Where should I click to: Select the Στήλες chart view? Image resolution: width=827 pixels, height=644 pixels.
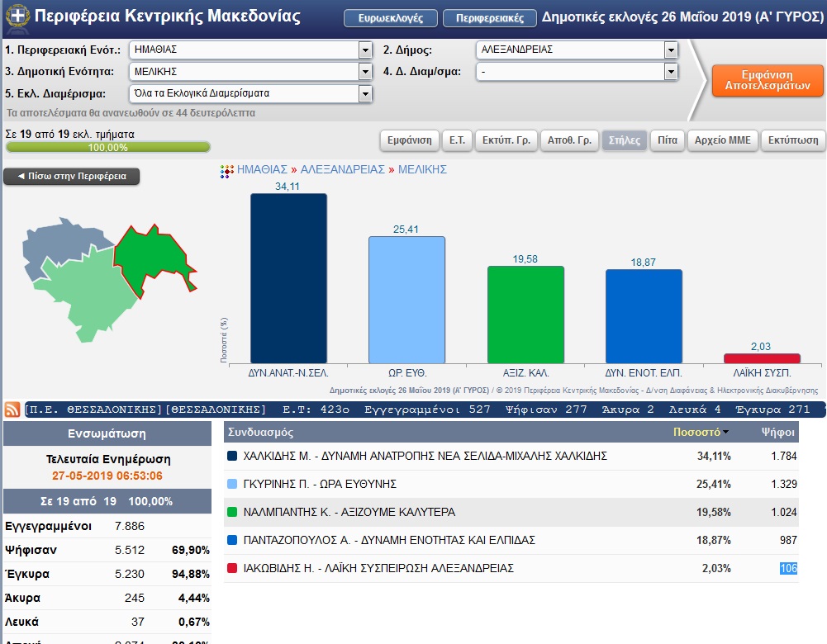pyautogui.click(x=625, y=140)
